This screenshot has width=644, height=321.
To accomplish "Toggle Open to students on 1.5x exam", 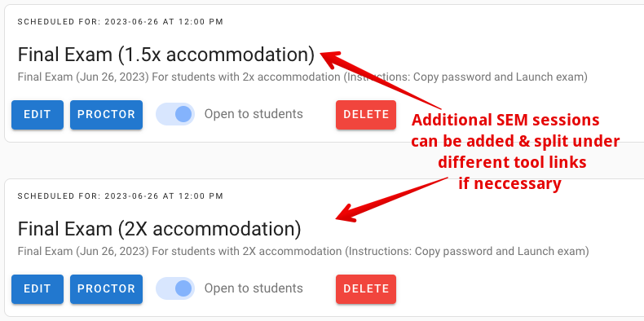I will pos(175,114).
